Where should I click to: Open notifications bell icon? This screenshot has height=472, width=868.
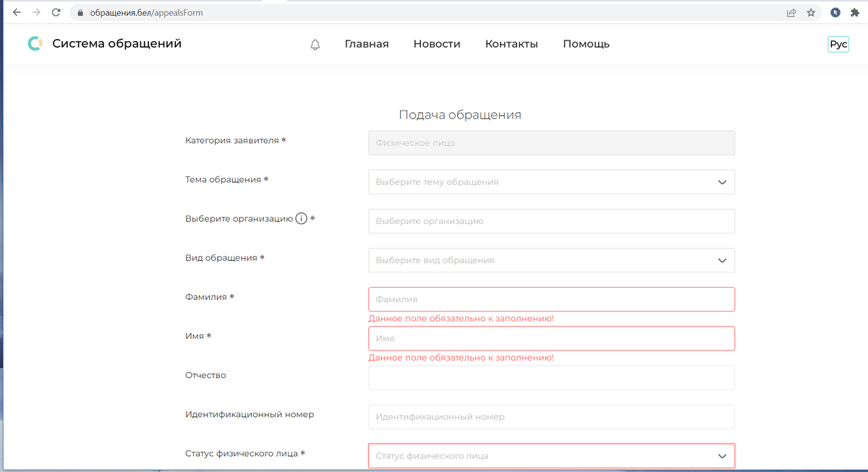[x=315, y=45]
